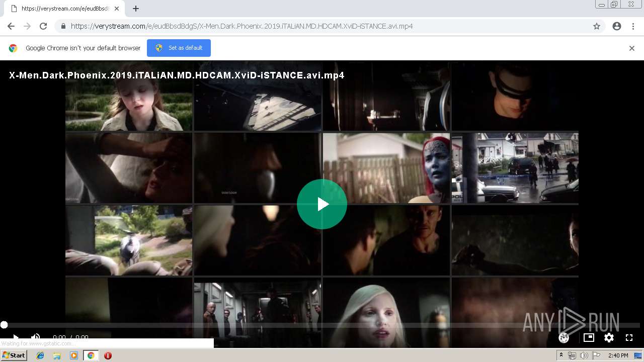Viewport: 644px width, 362px height.
Task: Click the 2:40 PM system clock
Action: pos(618,355)
